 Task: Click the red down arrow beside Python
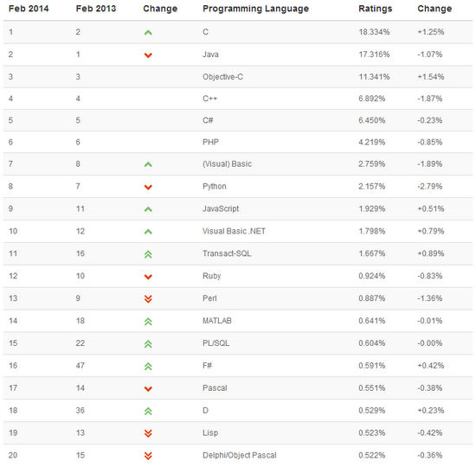tap(148, 187)
